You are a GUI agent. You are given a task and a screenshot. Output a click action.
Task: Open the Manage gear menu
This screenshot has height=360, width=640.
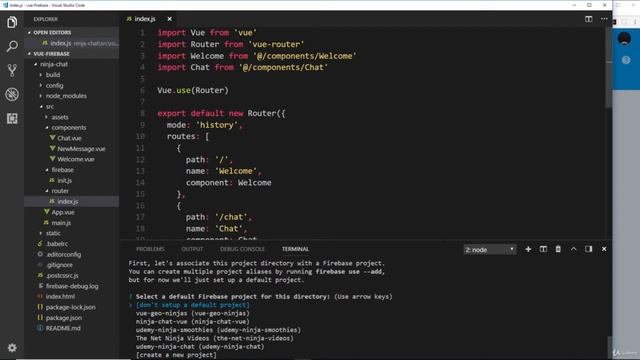pyautogui.click(x=12, y=347)
